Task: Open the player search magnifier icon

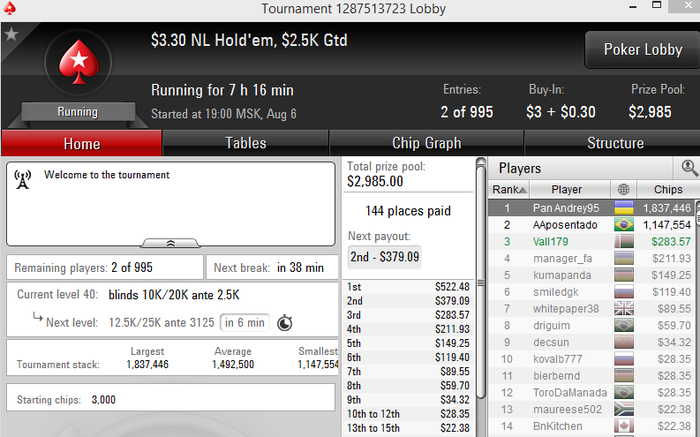Action: [689, 168]
